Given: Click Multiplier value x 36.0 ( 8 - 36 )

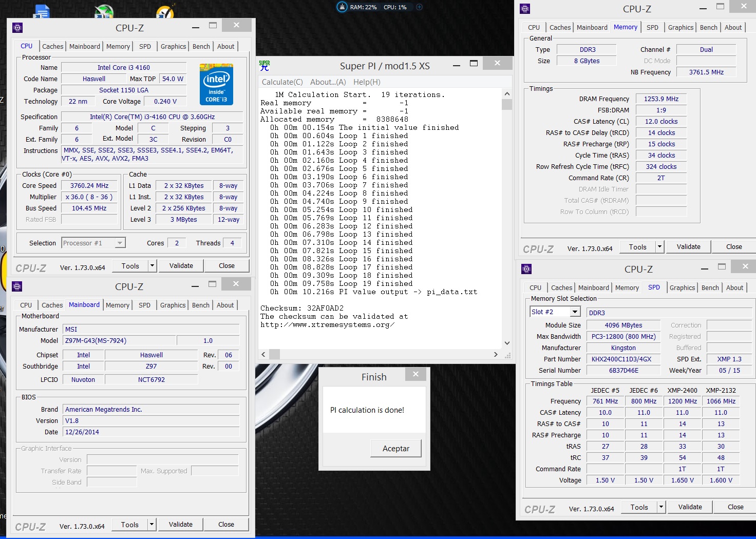Looking at the screenshot, I should pos(89,197).
